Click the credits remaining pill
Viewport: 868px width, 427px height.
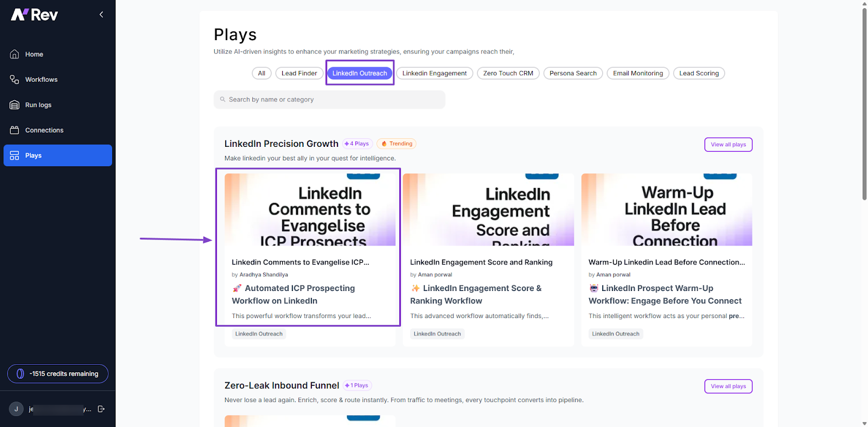(x=58, y=374)
